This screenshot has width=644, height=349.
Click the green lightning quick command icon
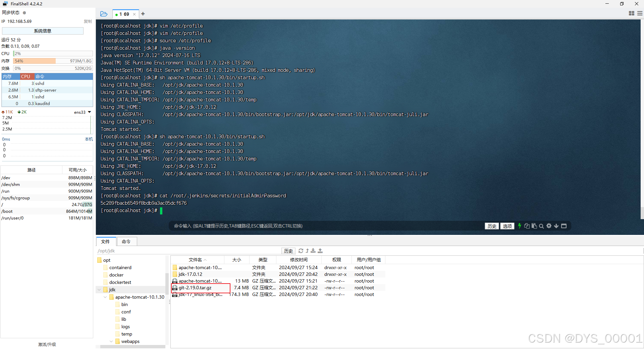coord(520,226)
